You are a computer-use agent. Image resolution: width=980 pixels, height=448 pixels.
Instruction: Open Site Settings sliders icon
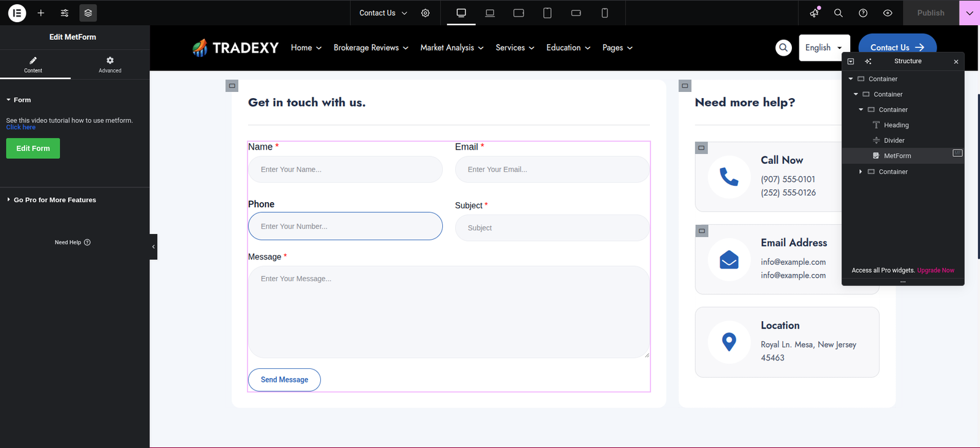[x=64, y=13]
